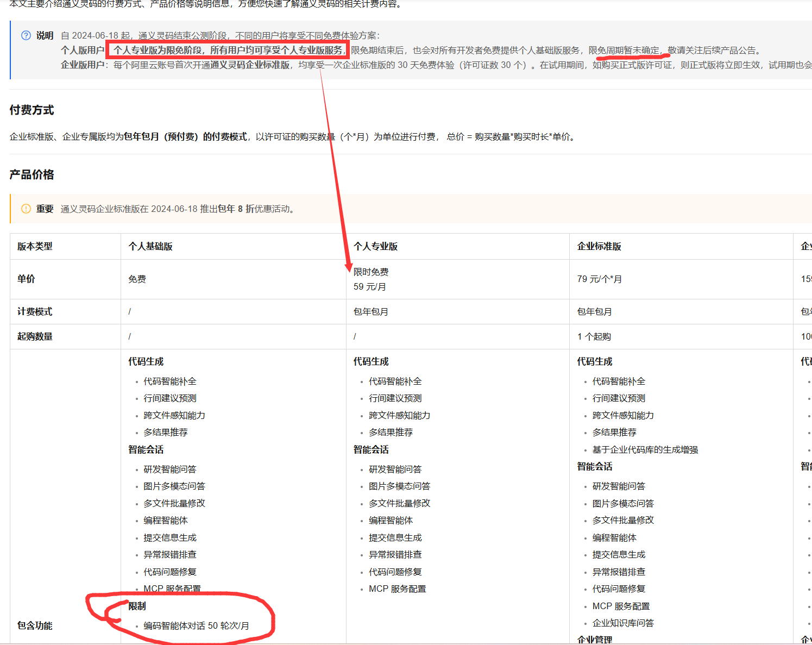Screen dimensions: 812x645
Task: Click the 计费模式 row label
Action: coord(35,311)
